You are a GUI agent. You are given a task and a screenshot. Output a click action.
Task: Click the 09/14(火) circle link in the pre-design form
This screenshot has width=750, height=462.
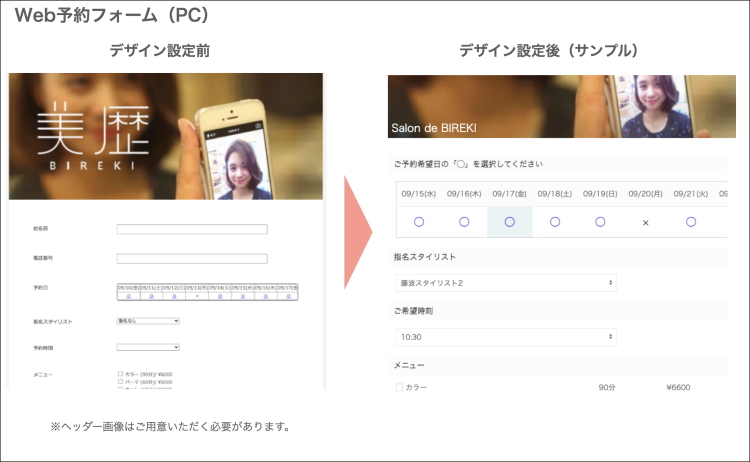coord(220,297)
